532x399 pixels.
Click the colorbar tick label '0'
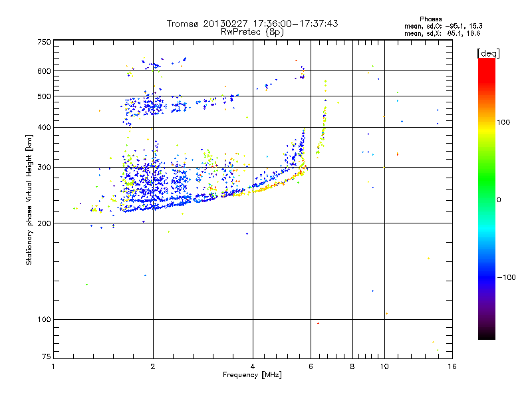click(x=499, y=200)
